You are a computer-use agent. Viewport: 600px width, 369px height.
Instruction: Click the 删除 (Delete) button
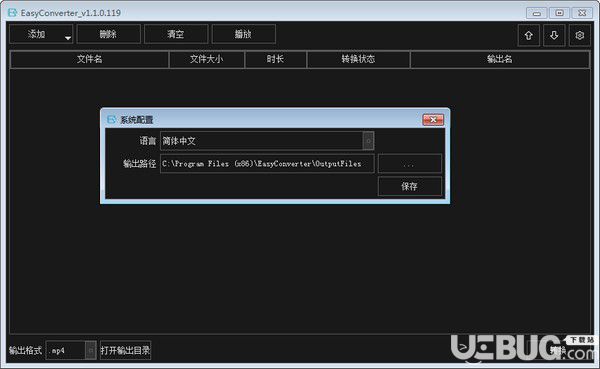[108, 34]
